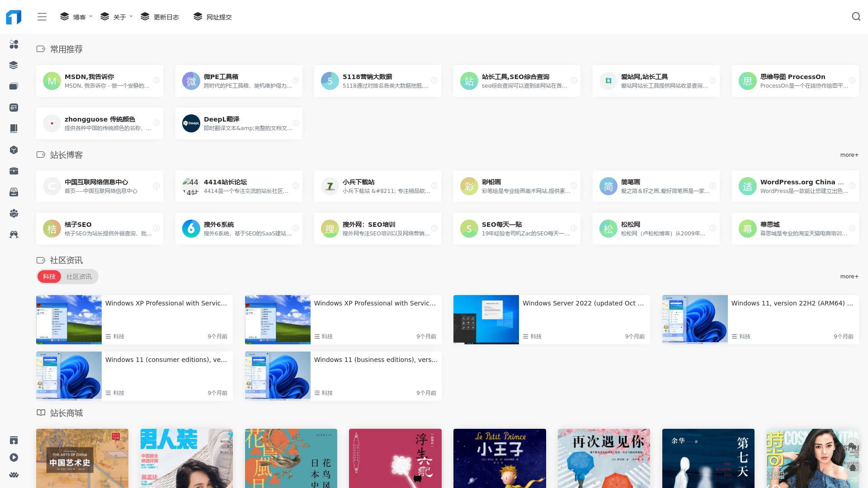868x488 pixels.
Task: Open the DeepL翻译 site card
Action: 239,123
